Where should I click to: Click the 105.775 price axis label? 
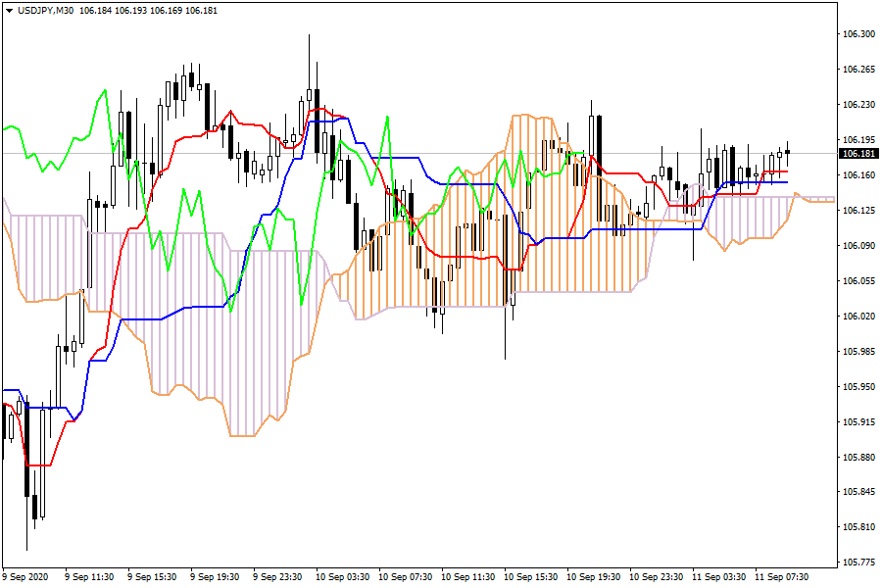858,563
